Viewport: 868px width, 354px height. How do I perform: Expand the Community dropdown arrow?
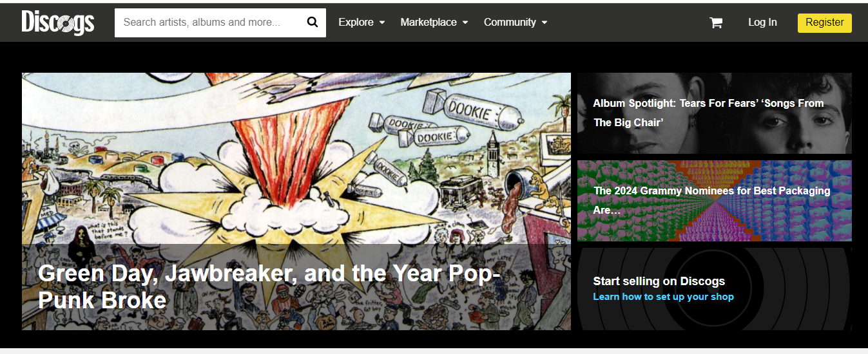[x=545, y=23]
